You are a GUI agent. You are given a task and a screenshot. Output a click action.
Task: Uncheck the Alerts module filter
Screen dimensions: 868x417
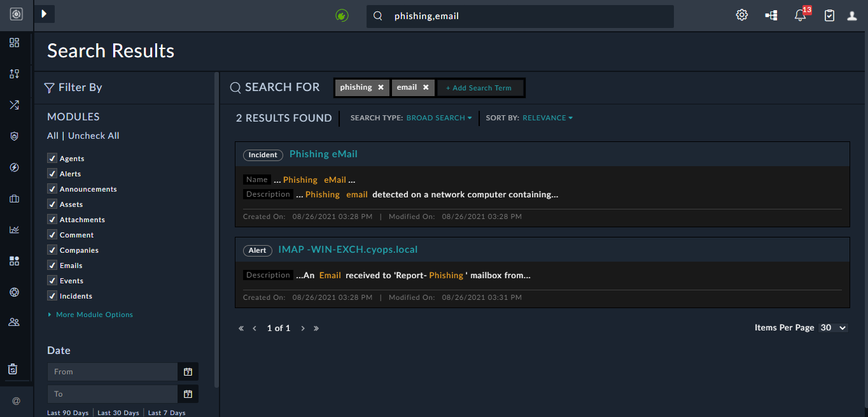(x=52, y=173)
